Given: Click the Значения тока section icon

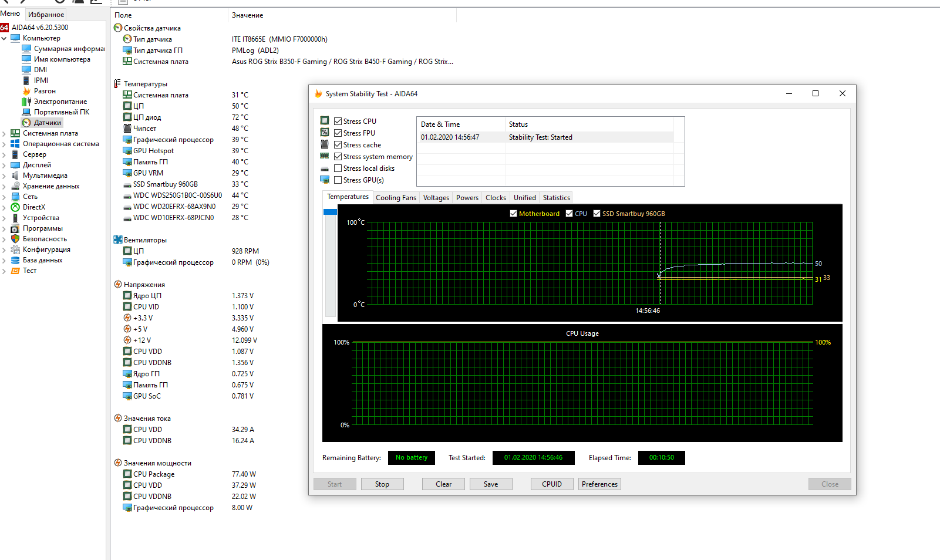Looking at the screenshot, I should [x=118, y=419].
